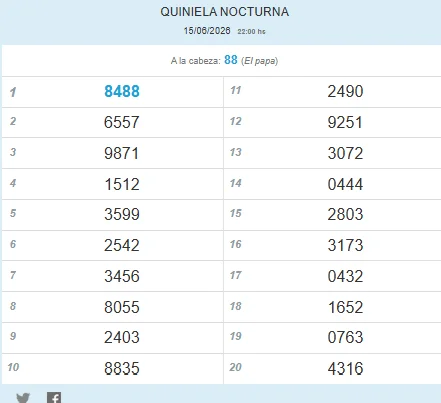This screenshot has height=403, width=441.
Task: Click the draw date 15/06/2026
Action: (x=207, y=31)
